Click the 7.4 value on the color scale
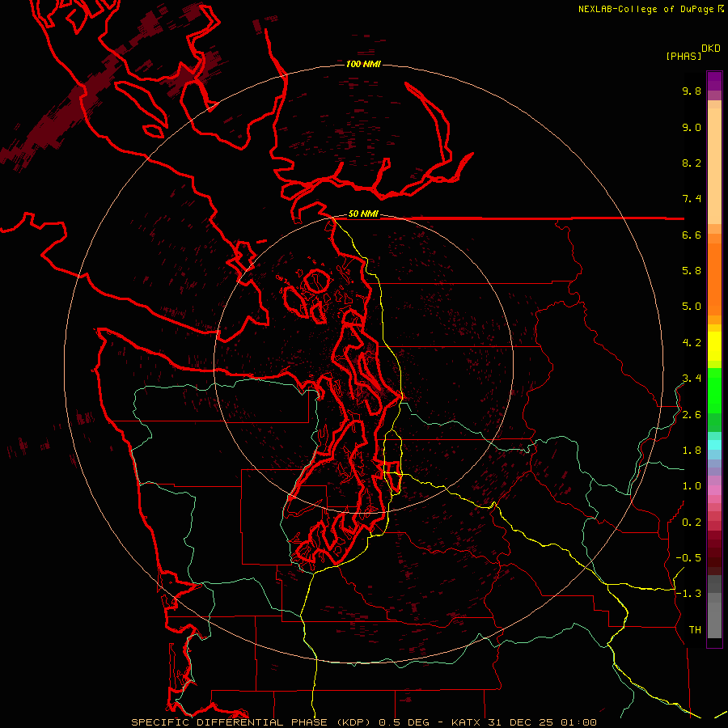The height and width of the screenshot is (728, 728). tap(692, 199)
